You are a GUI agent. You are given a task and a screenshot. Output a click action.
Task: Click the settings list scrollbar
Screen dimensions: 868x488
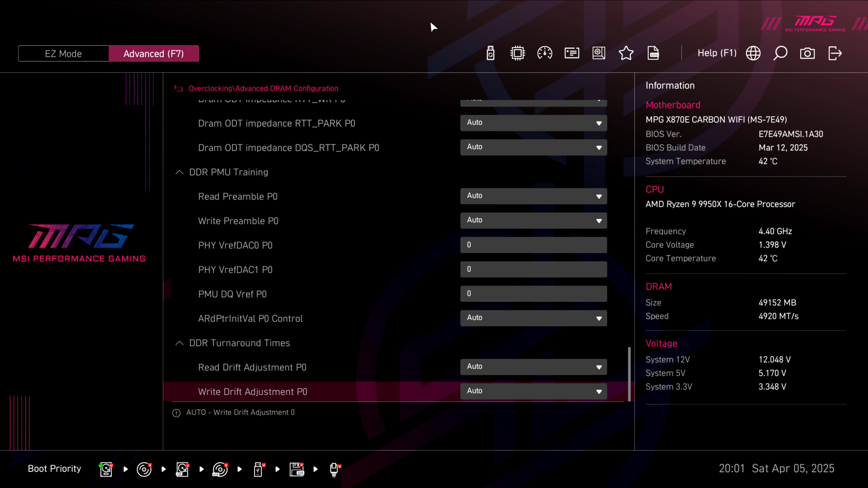click(629, 373)
